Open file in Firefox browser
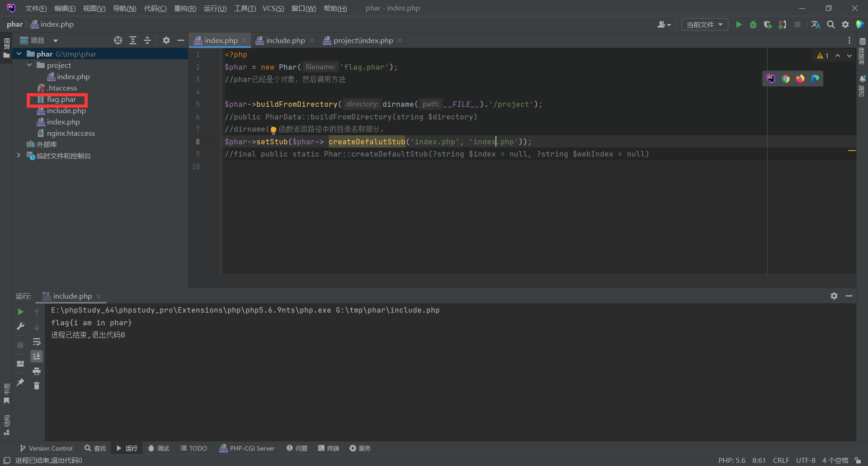Viewport: 868px width, 466px height. (800, 79)
